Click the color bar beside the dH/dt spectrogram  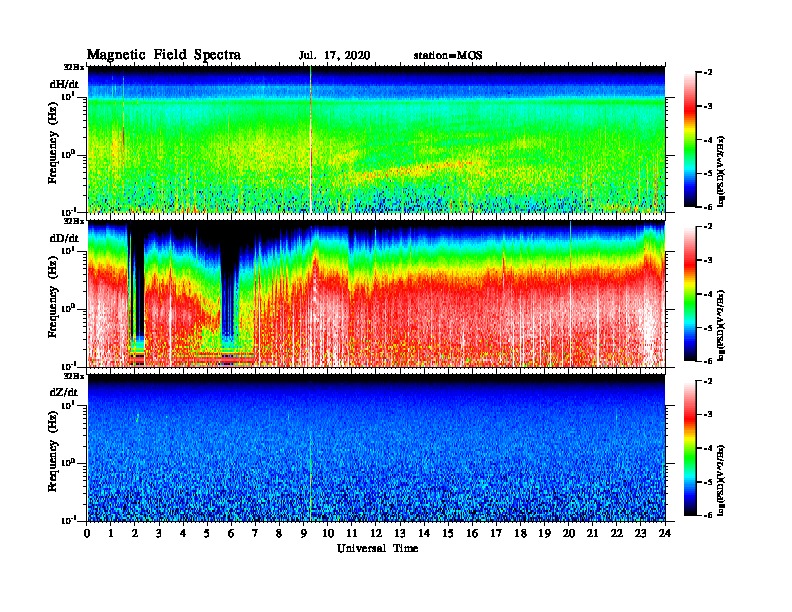690,140
